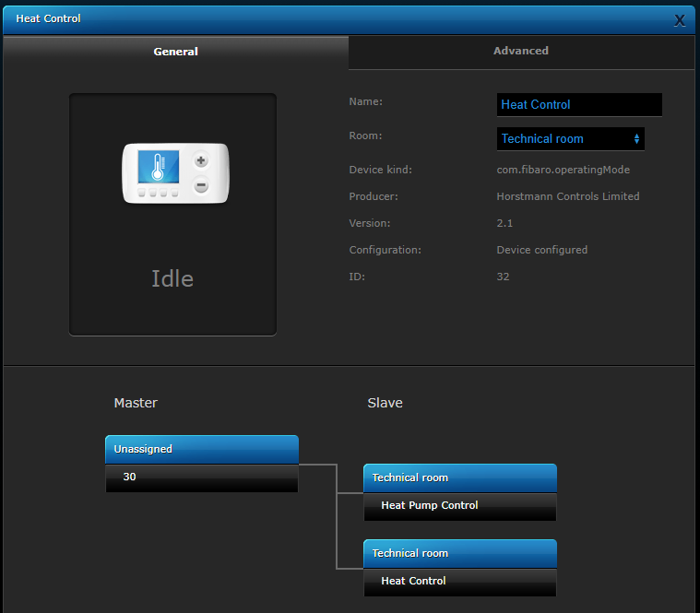This screenshot has height=613, width=700.
Task: Click the minus button on thermostat image
Action: (x=201, y=185)
